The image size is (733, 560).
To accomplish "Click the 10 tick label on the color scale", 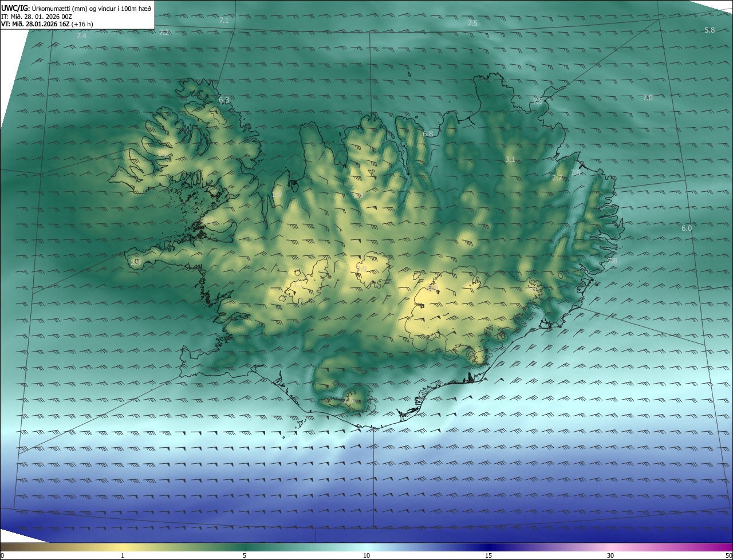I will (366, 555).
